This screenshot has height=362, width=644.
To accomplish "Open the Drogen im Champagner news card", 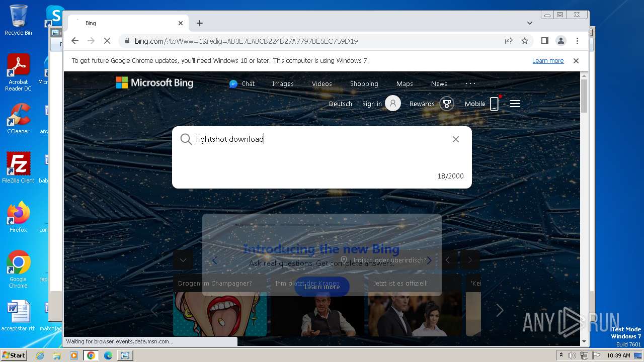I will [x=220, y=305].
